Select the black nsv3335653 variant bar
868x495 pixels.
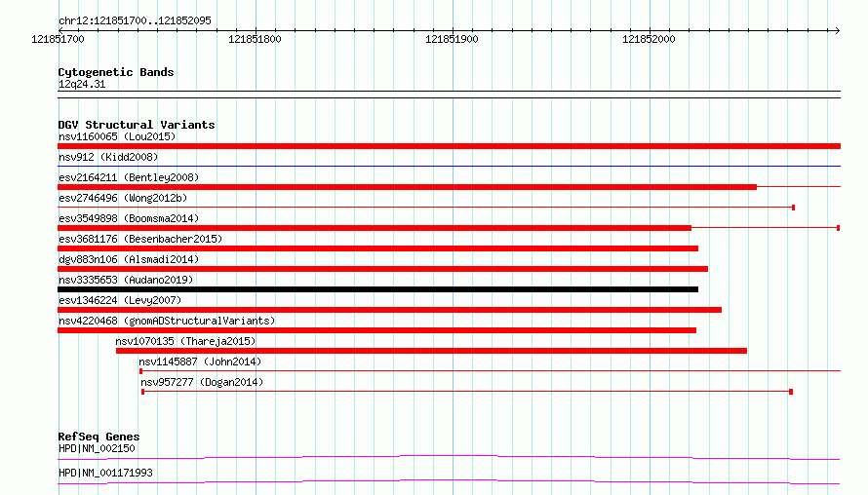click(377, 289)
